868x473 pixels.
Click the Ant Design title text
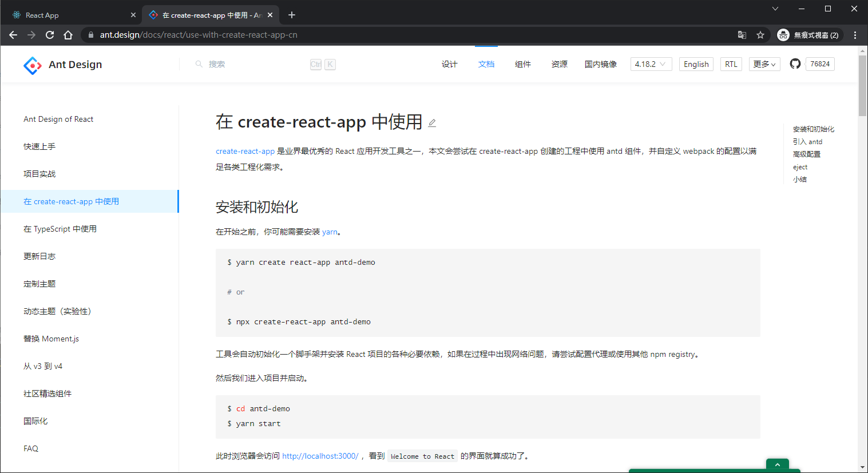[x=76, y=65]
